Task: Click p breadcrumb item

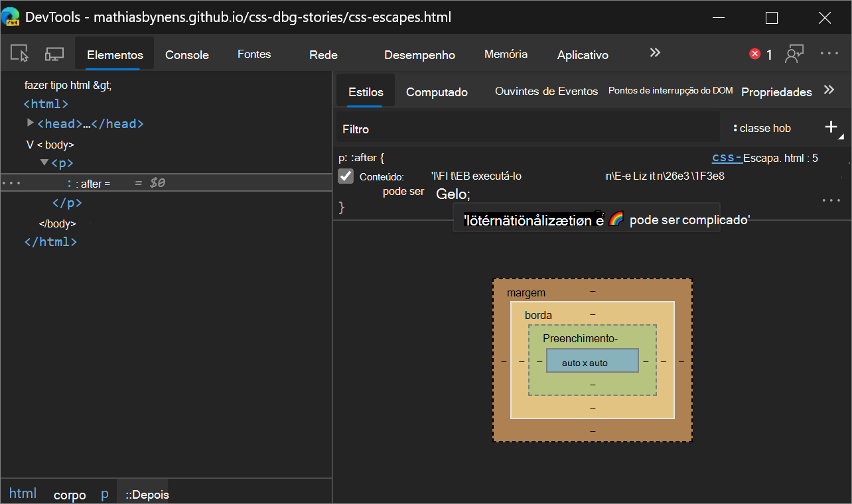Action: (104, 494)
